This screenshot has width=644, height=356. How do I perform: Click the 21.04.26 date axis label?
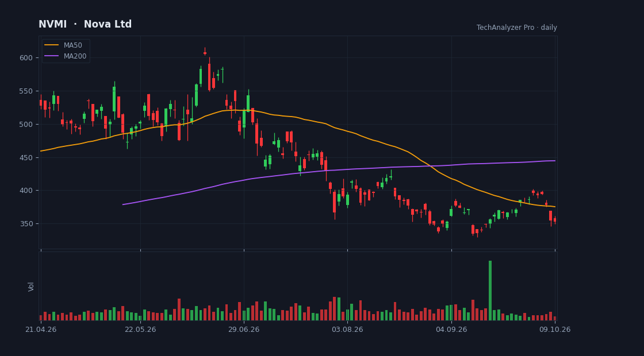click(x=41, y=330)
